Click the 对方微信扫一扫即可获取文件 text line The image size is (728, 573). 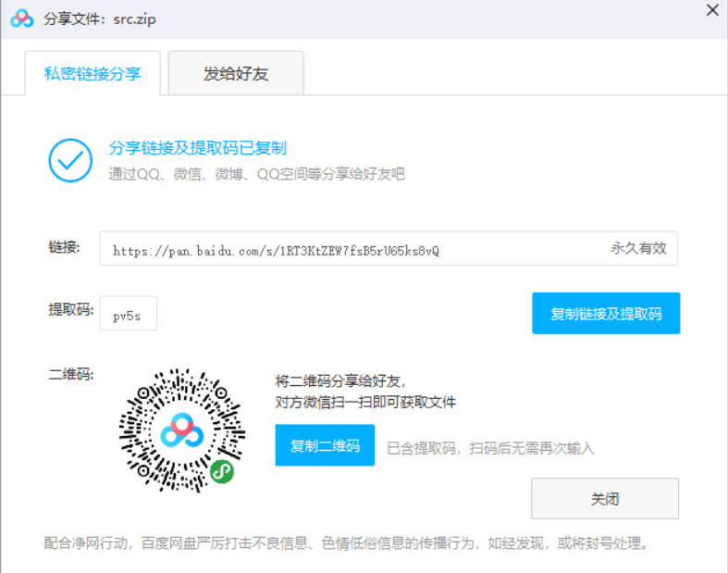(x=365, y=402)
